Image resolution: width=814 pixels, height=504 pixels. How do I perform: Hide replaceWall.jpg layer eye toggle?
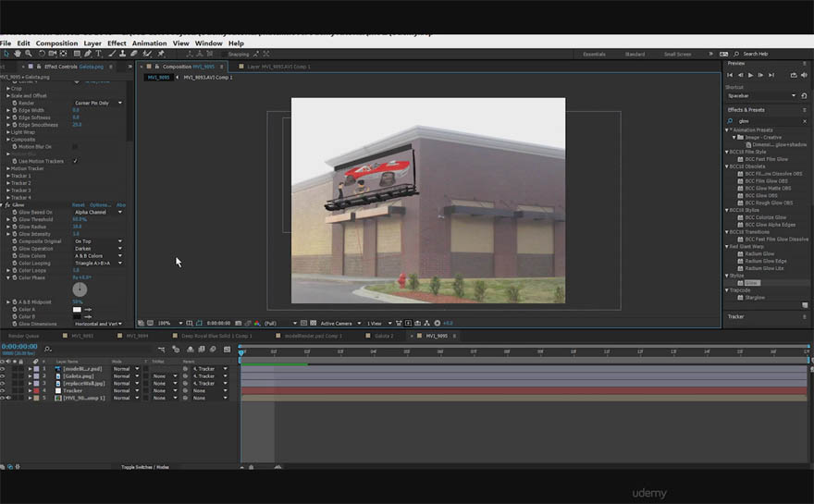coord(3,383)
